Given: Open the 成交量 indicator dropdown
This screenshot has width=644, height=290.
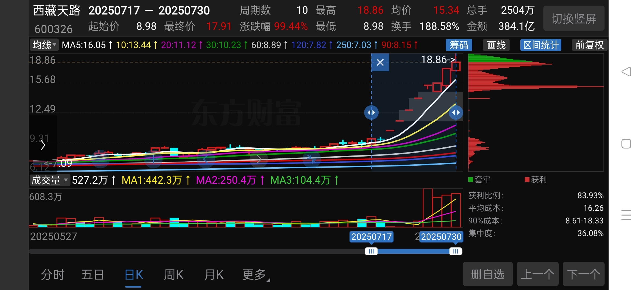Looking at the screenshot, I should click(x=50, y=180).
